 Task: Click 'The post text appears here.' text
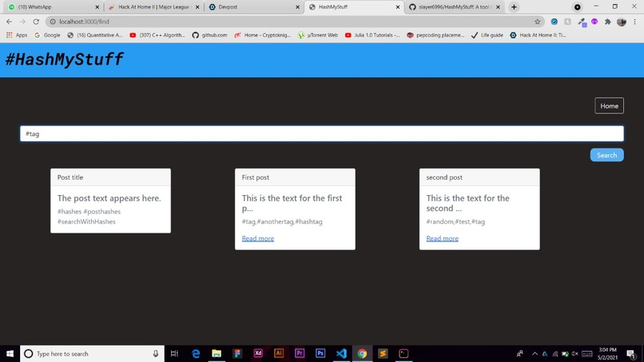(x=109, y=198)
